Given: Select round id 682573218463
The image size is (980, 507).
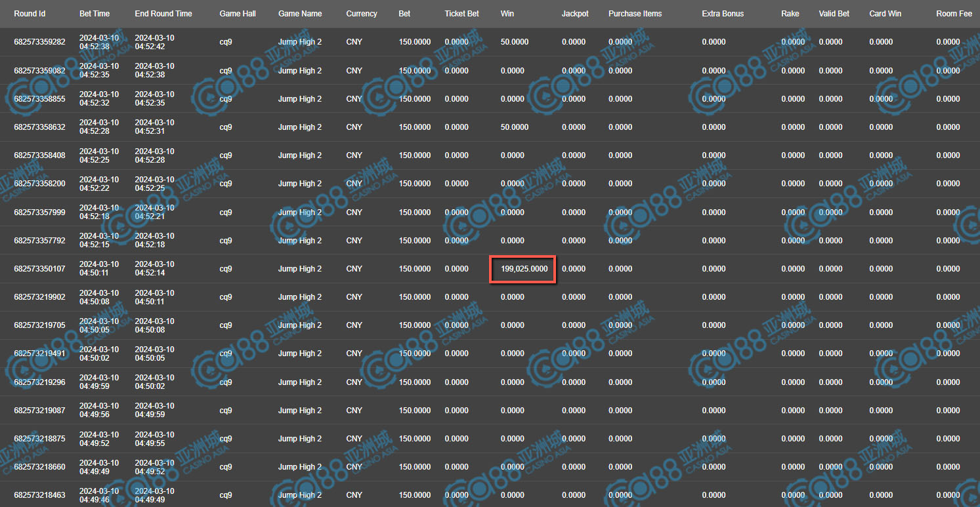Looking at the screenshot, I should (x=39, y=495).
